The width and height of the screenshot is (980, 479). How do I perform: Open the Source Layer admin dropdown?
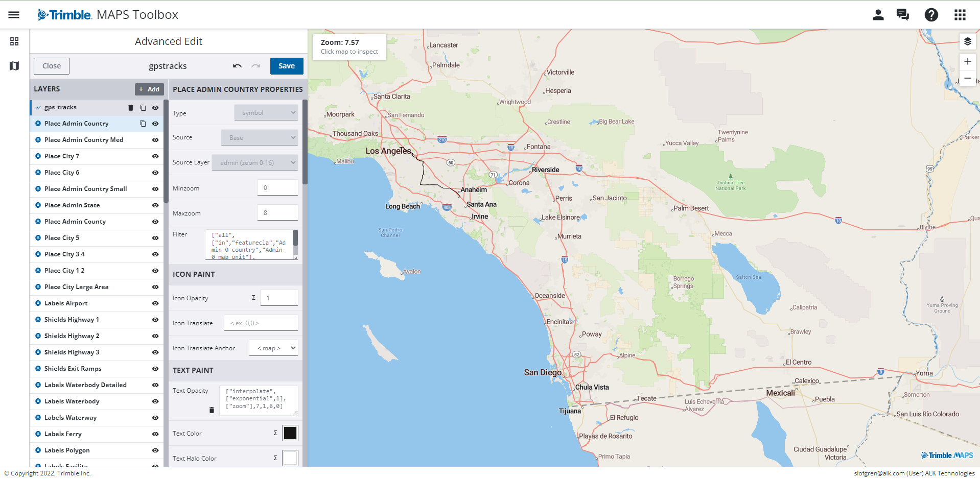pos(255,163)
